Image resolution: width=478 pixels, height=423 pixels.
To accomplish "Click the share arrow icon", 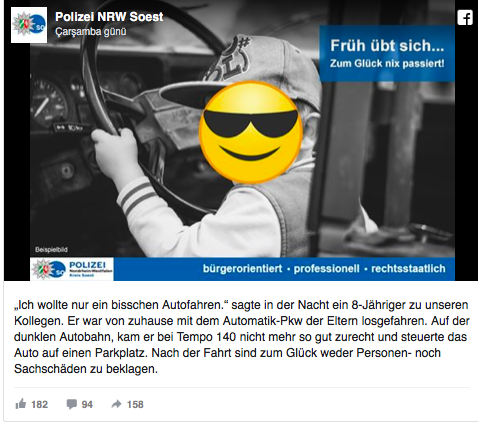I will click(x=116, y=404).
